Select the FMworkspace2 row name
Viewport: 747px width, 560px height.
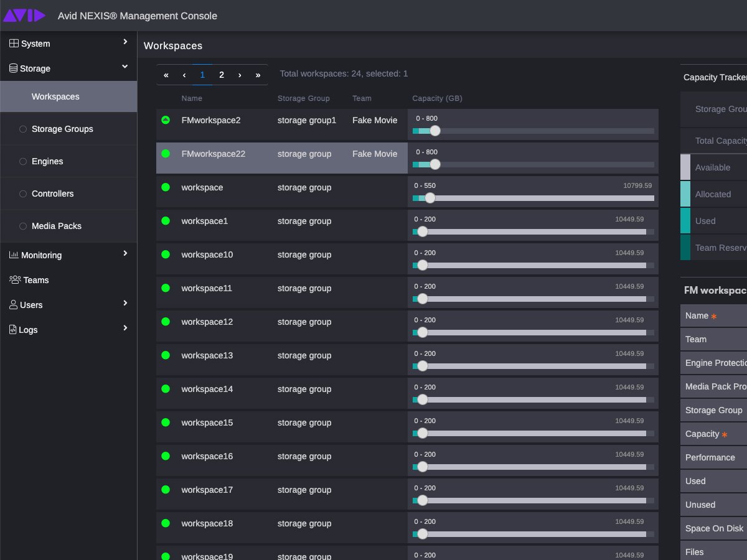[x=211, y=120]
